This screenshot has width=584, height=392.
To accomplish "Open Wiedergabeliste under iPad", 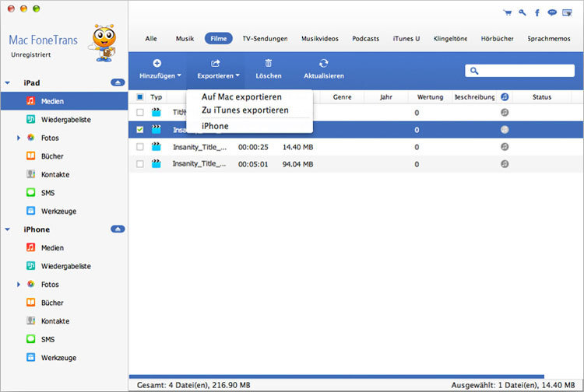I will (65, 119).
